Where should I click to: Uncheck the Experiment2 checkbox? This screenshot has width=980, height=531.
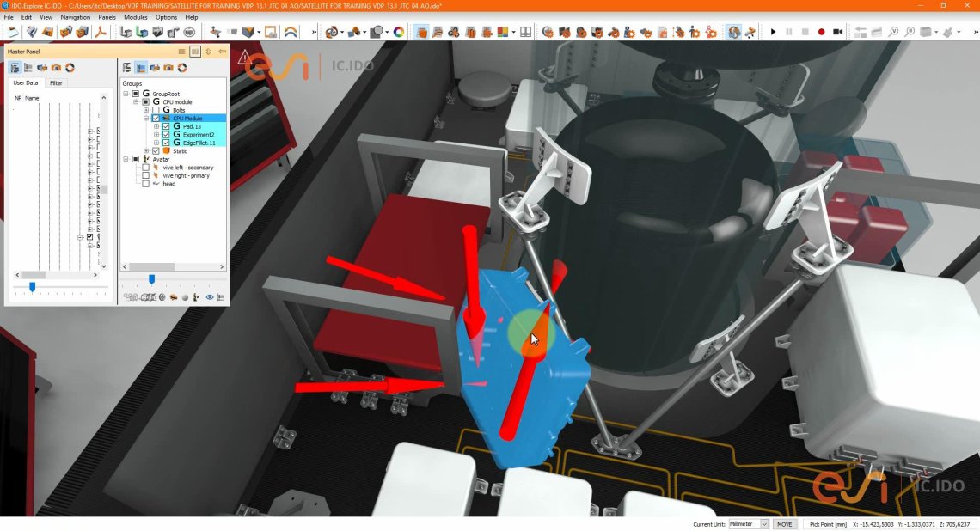coord(166,134)
